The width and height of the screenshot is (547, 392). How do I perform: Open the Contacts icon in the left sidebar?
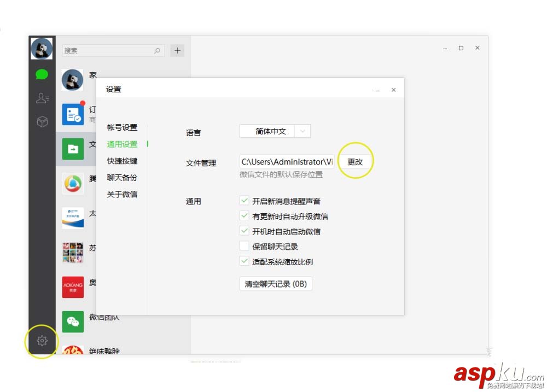(42, 97)
